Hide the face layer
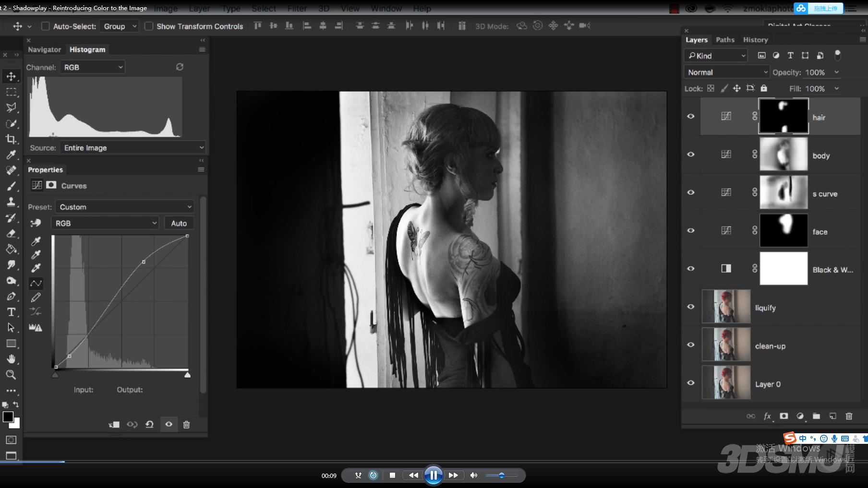868x488 pixels. tap(691, 230)
